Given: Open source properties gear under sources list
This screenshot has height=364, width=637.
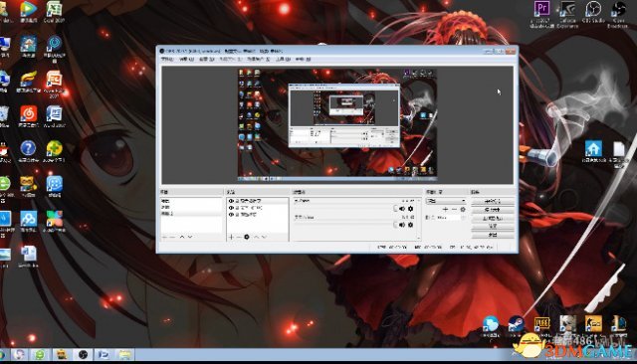Looking at the screenshot, I should click(247, 237).
